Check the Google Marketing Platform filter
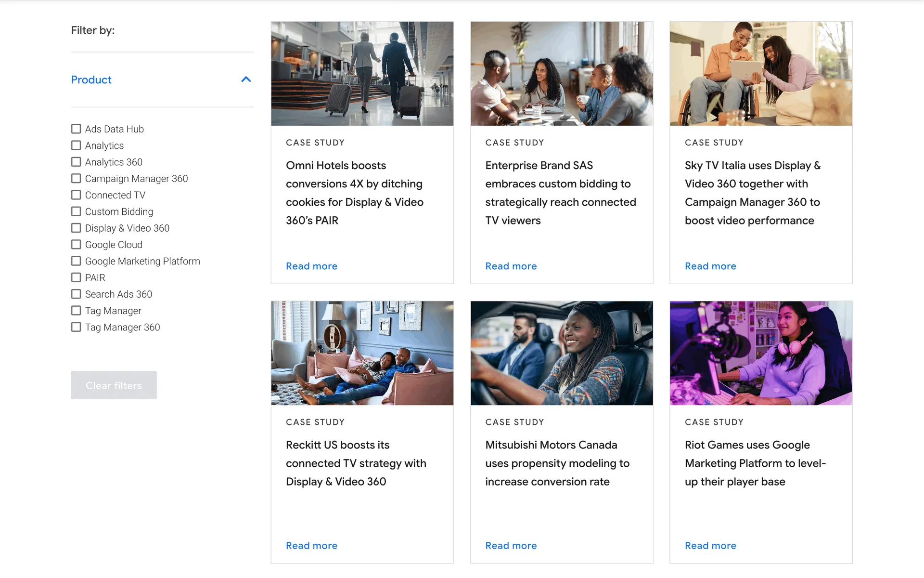924x578 pixels. coord(76,261)
